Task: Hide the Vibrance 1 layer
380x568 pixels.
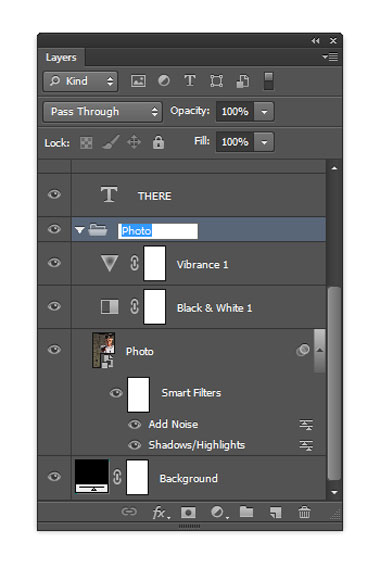Action: point(54,263)
